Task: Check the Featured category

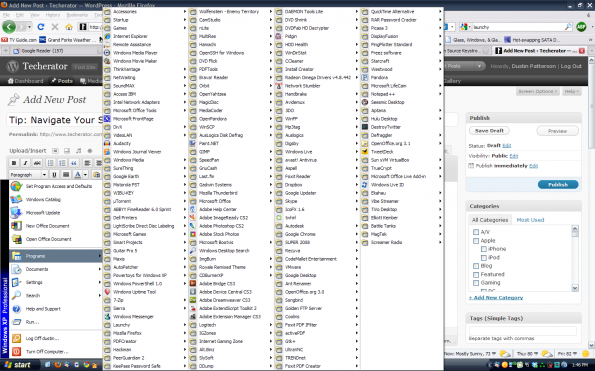Action: (x=476, y=274)
